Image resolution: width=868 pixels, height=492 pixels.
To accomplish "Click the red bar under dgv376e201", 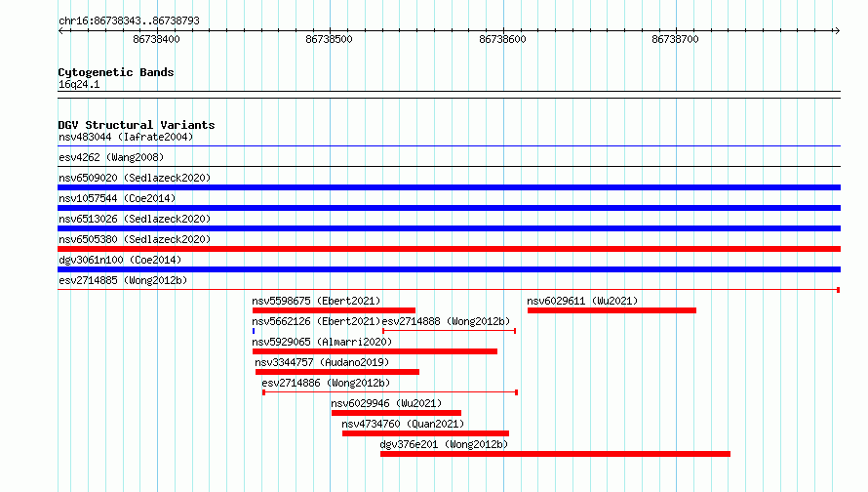I will click(555, 454).
